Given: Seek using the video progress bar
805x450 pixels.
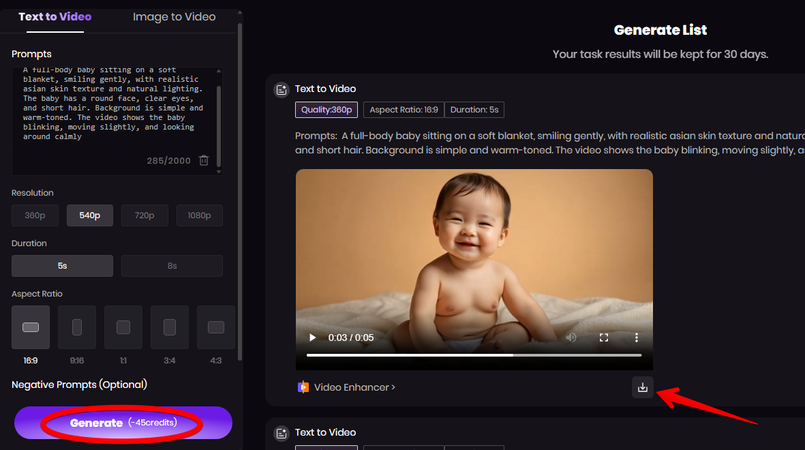Looking at the screenshot, I should pyautogui.click(x=474, y=355).
